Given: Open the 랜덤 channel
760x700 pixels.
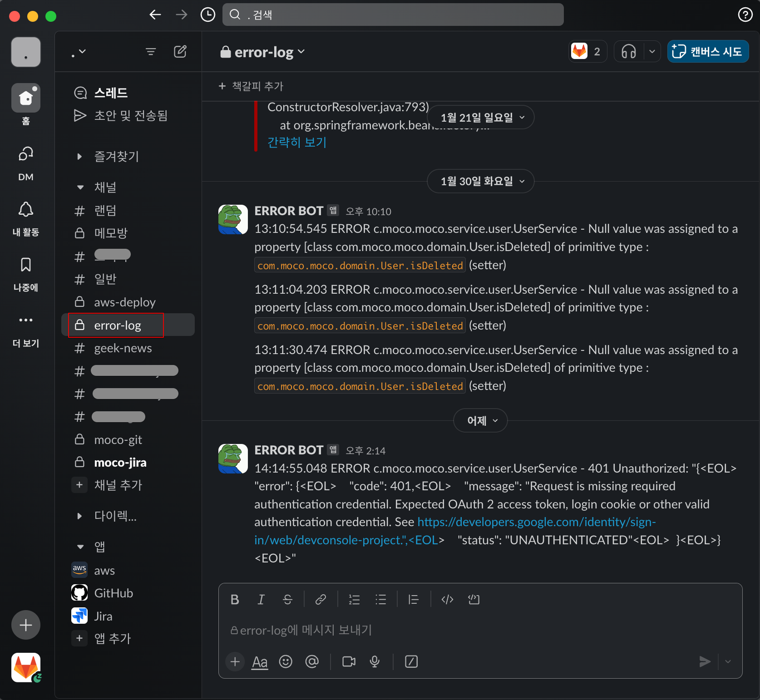Looking at the screenshot, I should pos(128,211).
